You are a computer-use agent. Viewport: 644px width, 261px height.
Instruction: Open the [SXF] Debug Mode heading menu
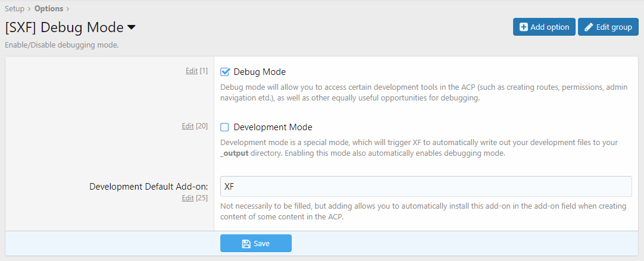pyautogui.click(x=64, y=27)
